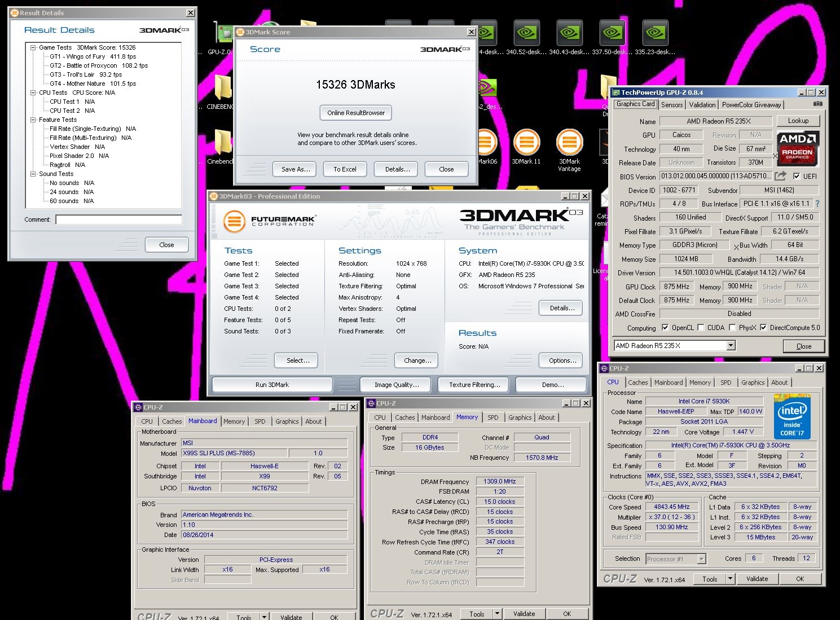This screenshot has height=620, width=840.
Task: Toggle the UEFI checkbox in GPU-Z
Action: click(x=797, y=176)
